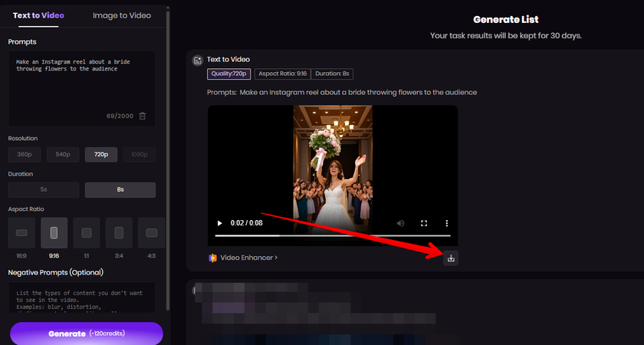Open the Video Enhancer link
Screen dimensions: 644x345
[249, 258]
